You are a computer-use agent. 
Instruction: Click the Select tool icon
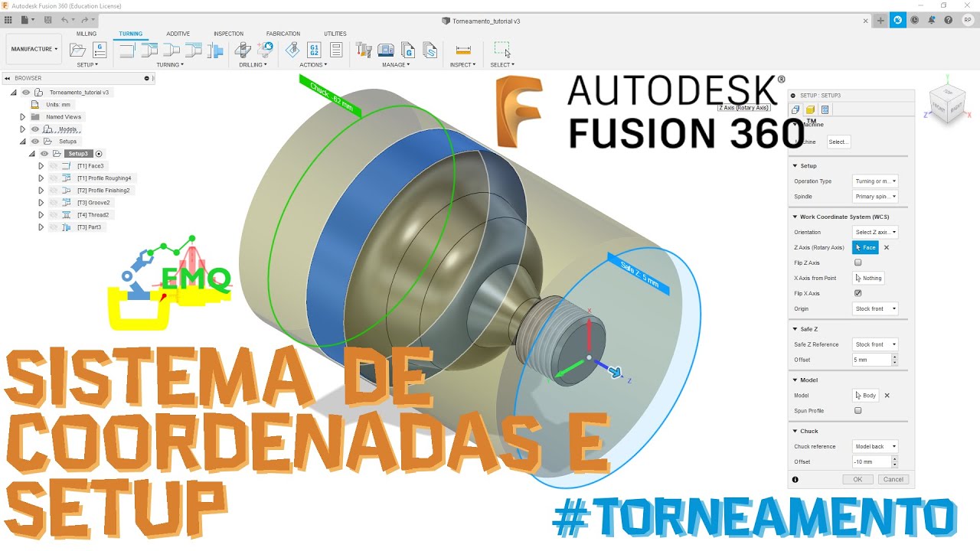pyautogui.click(x=501, y=50)
